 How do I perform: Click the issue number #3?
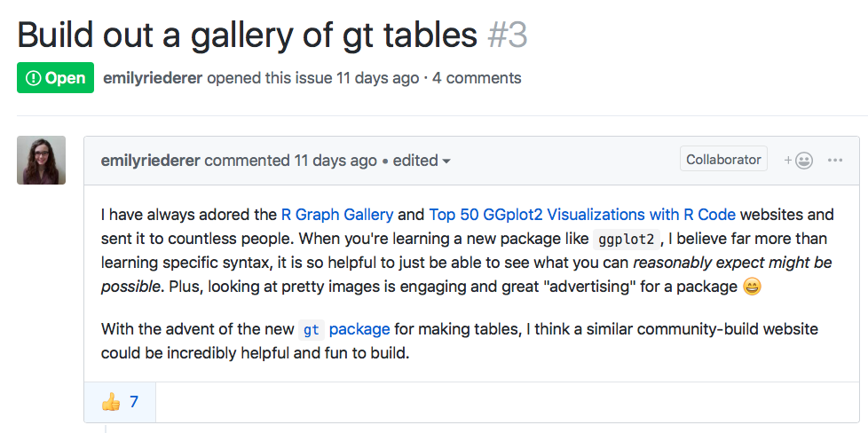coord(508,35)
